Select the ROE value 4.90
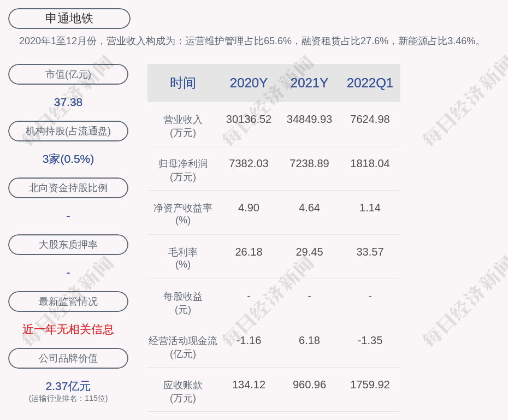This screenshot has height=420, width=508. coord(249,208)
